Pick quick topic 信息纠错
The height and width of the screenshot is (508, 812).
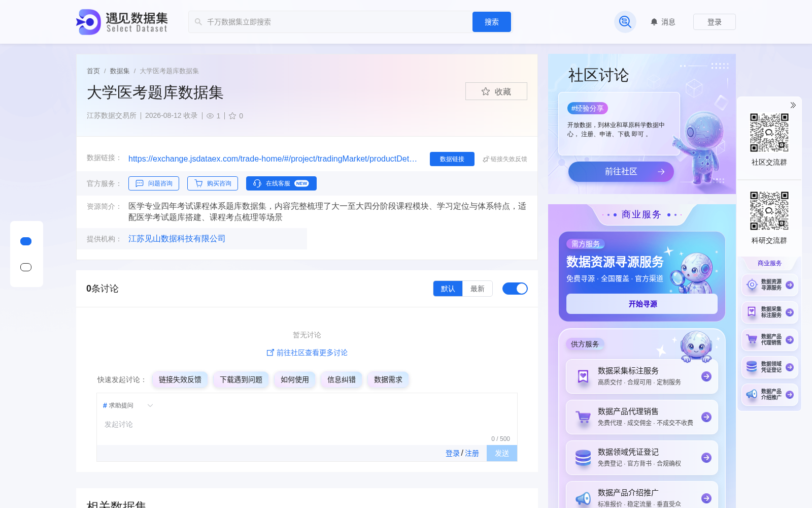[x=342, y=379]
